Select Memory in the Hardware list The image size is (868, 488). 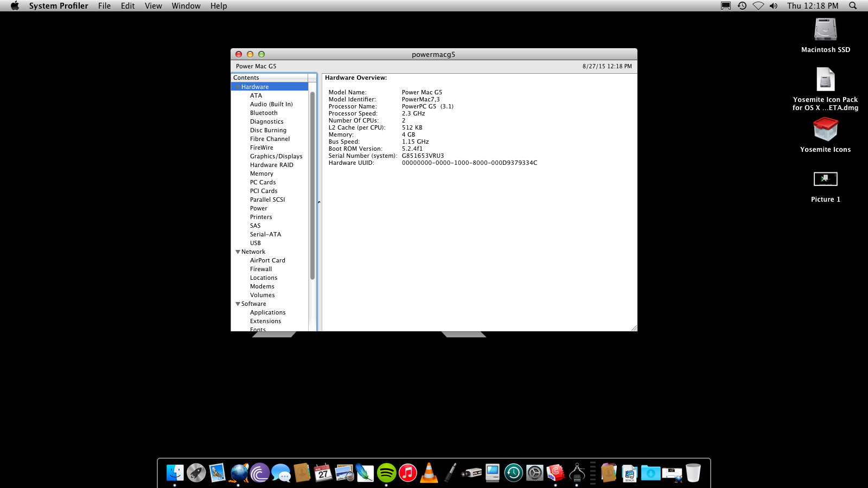[x=261, y=174]
